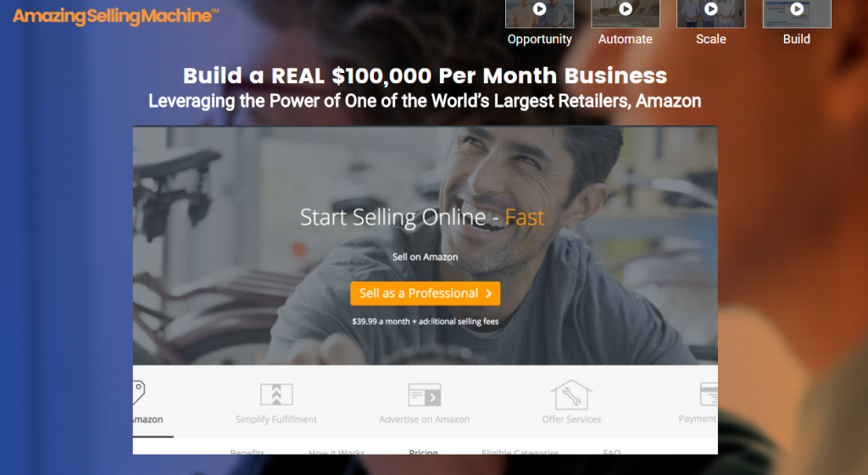This screenshot has width=868, height=475.
Task: Switch to the Pricing tab
Action: [424, 452]
